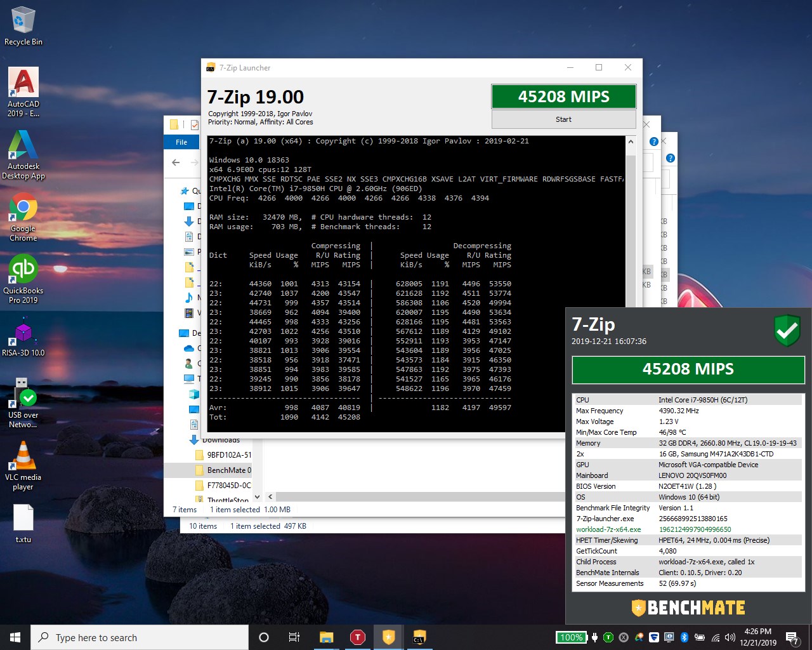
Task: Open Task View on taskbar
Action: pyautogui.click(x=294, y=637)
